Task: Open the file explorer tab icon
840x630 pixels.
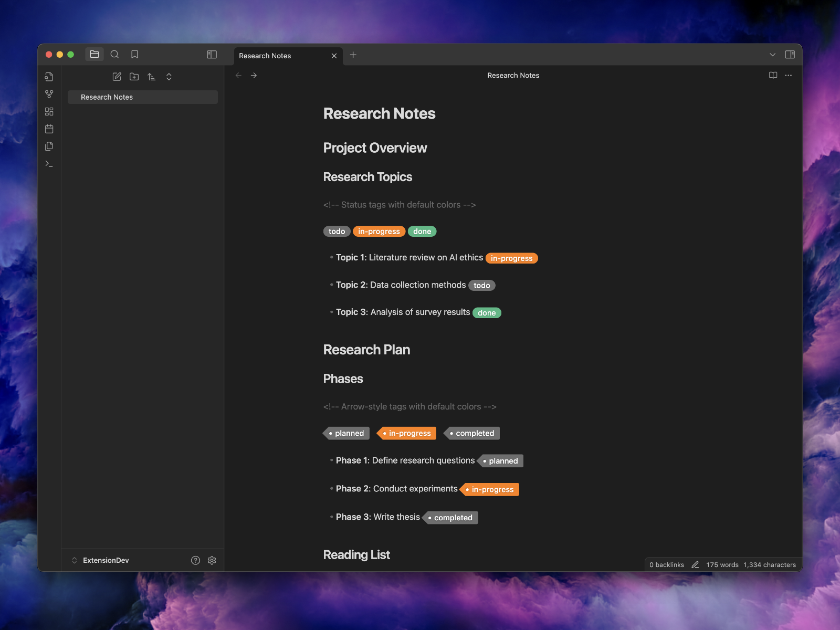Action: pyautogui.click(x=94, y=55)
